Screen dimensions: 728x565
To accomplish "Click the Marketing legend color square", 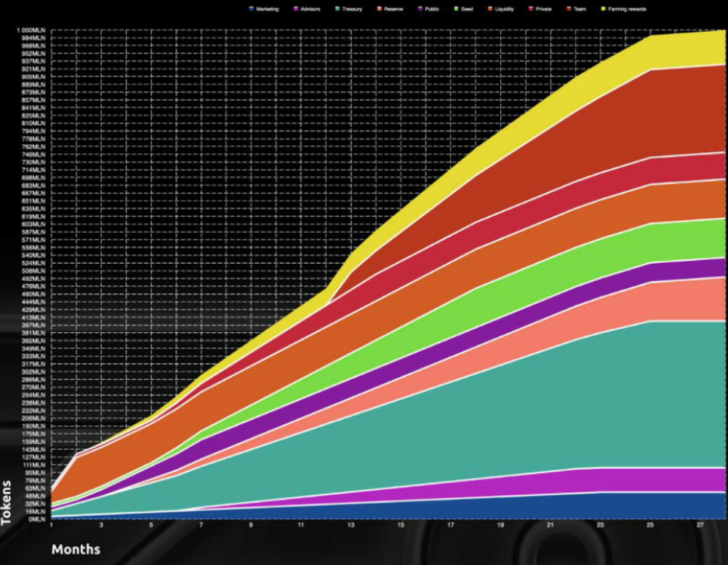I will [251, 9].
